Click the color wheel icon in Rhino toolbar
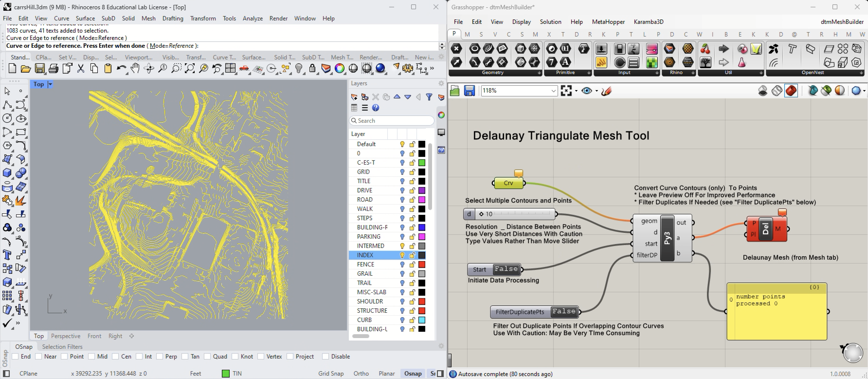This screenshot has width=868, height=379. pyautogui.click(x=339, y=68)
